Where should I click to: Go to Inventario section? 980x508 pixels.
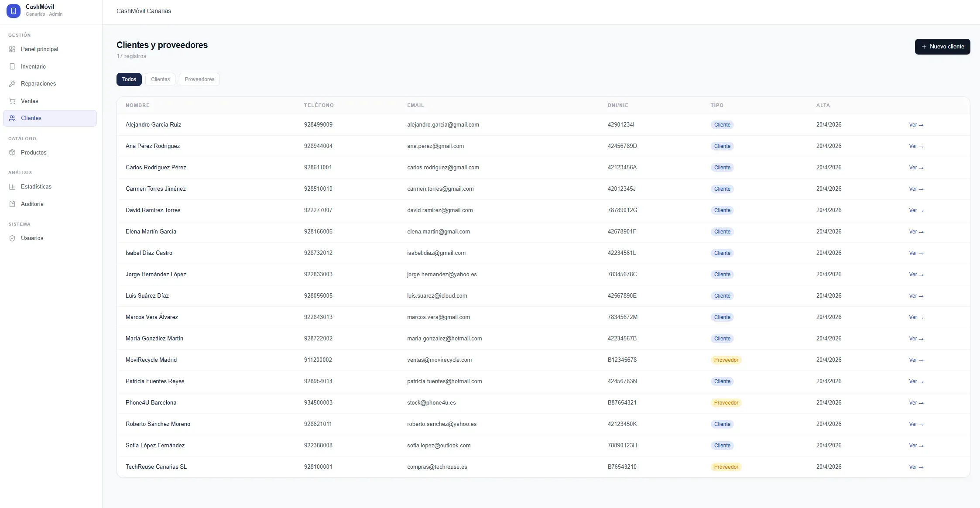pos(50,66)
